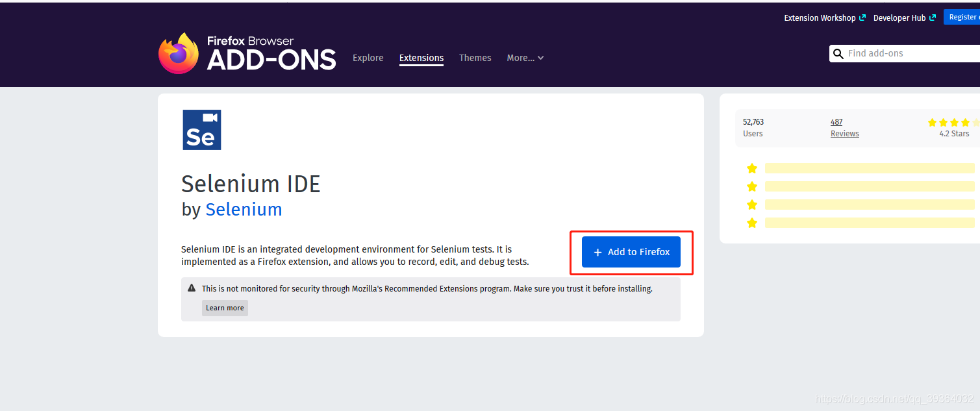980x411 pixels.
Task: Click the star beside the top rating bar
Action: coord(752,168)
